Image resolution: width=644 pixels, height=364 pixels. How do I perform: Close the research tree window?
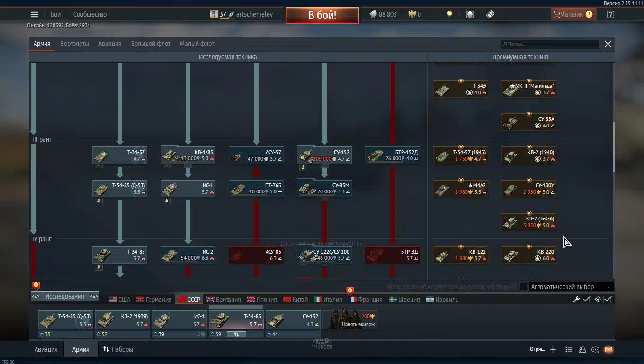coord(608,44)
